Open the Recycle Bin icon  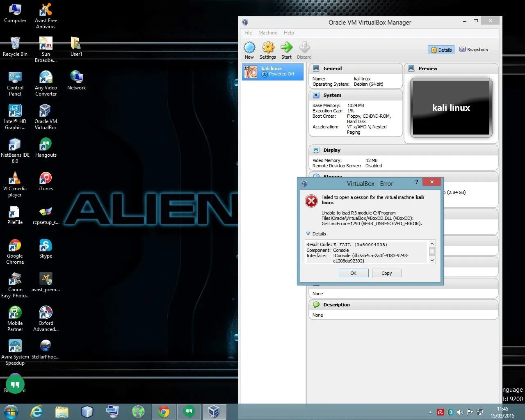[x=15, y=47]
